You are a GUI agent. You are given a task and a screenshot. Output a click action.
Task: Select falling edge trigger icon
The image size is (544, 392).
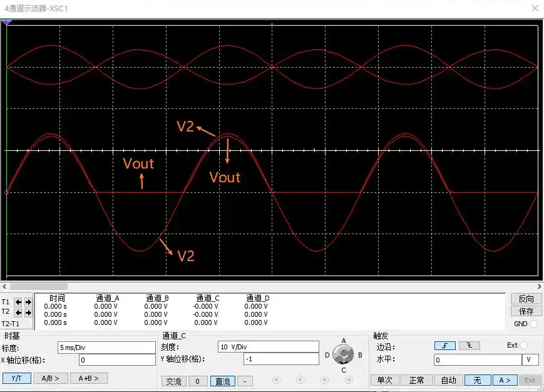pos(470,346)
